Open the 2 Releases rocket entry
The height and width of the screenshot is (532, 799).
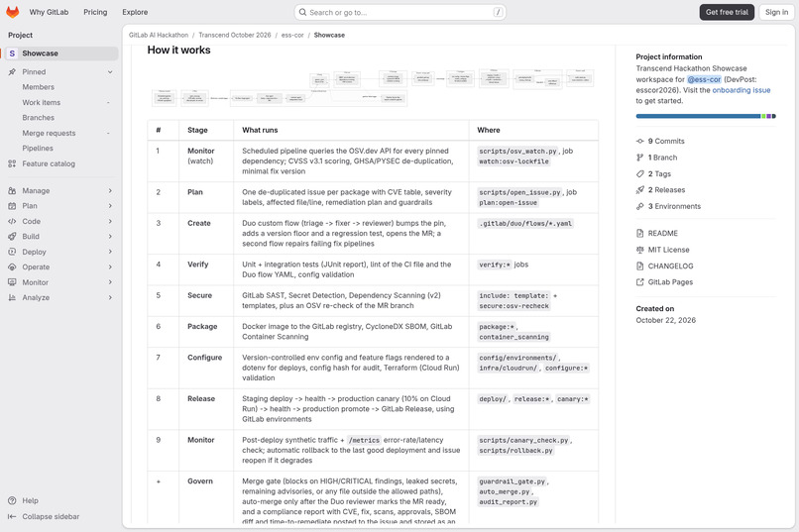click(660, 190)
